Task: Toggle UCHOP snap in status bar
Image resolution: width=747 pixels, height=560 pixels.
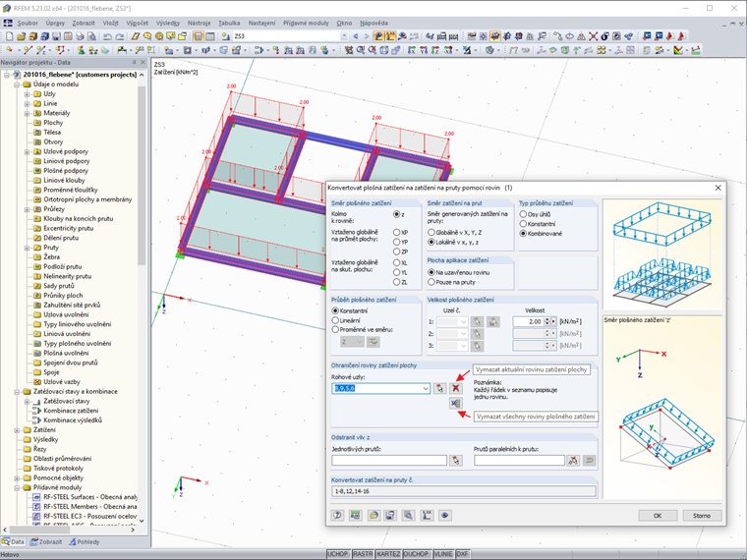Action: (x=338, y=554)
